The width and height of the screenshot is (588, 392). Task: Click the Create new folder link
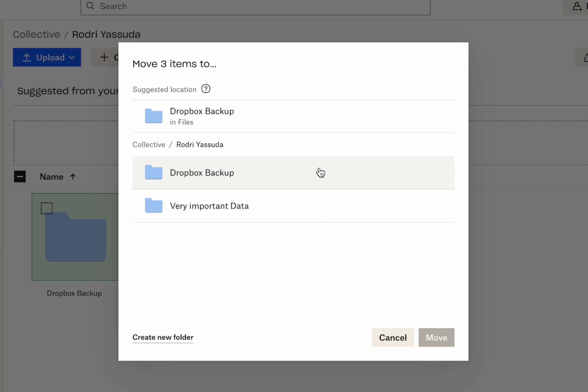tap(163, 337)
